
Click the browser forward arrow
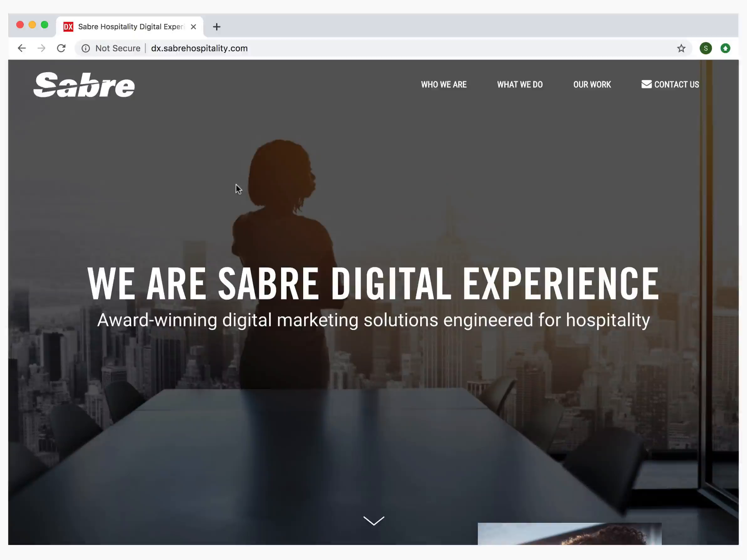point(41,48)
